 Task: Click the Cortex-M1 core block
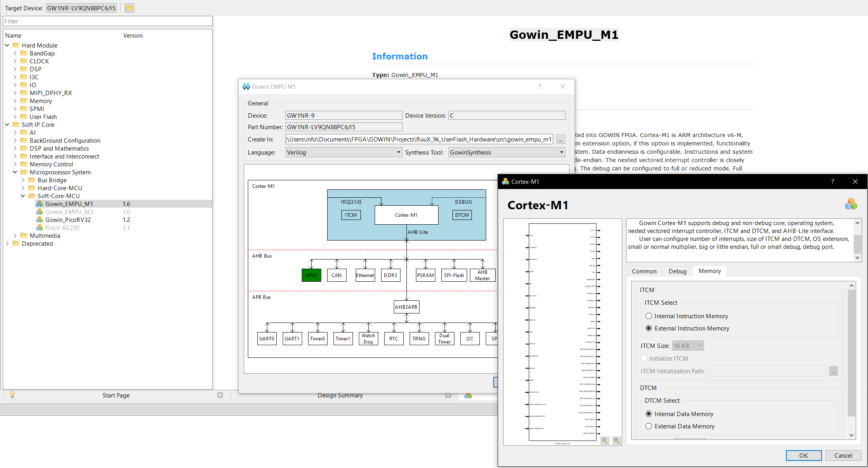[x=406, y=215]
